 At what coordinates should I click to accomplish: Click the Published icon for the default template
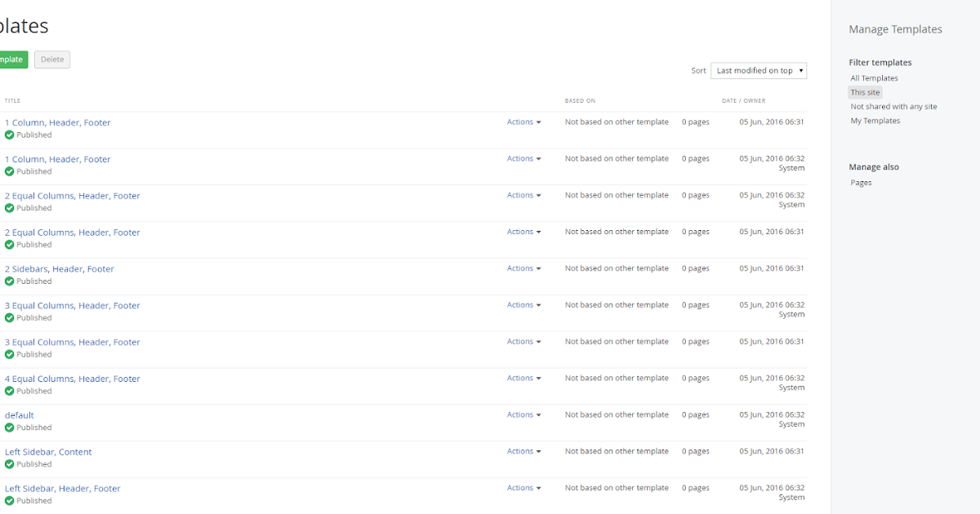(x=7, y=428)
